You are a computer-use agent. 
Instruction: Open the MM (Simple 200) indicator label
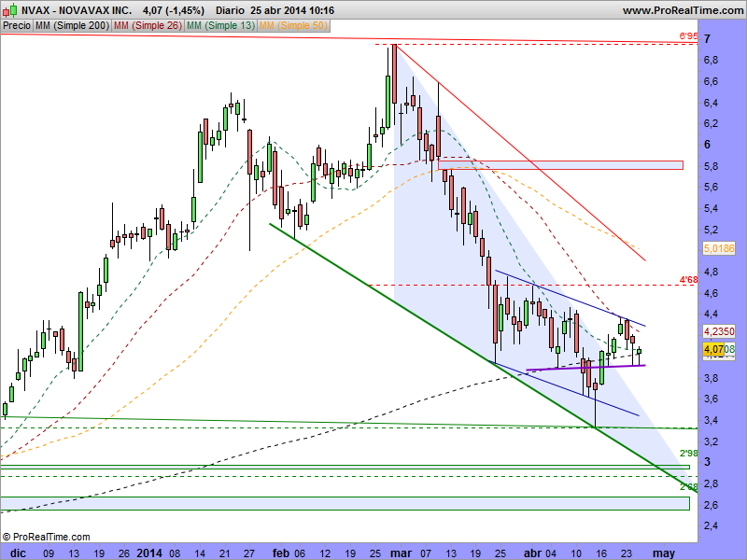pyautogui.click(x=71, y=26)
